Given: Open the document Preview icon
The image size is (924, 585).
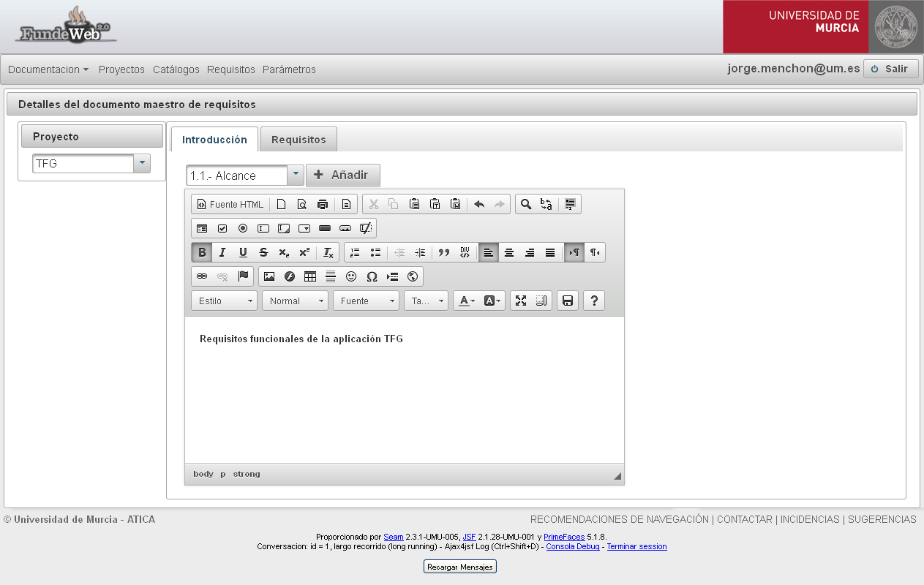Looking at the screenshot, I should click(x=301, y=205).
